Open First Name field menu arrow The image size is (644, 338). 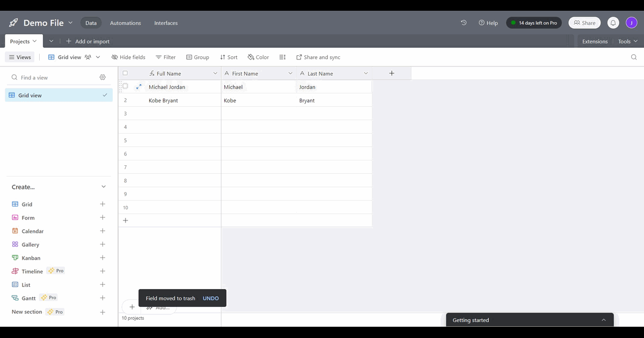(x=290, y=74)
